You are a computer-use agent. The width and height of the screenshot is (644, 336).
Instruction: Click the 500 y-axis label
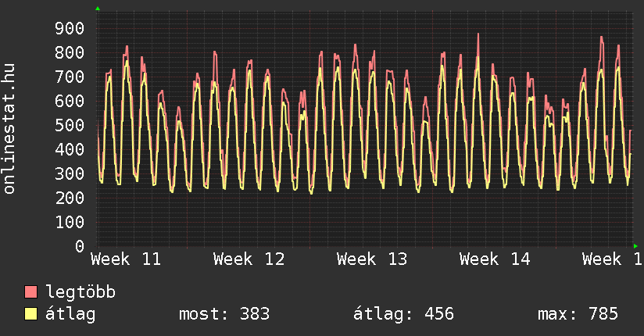(x=69, y=126)
